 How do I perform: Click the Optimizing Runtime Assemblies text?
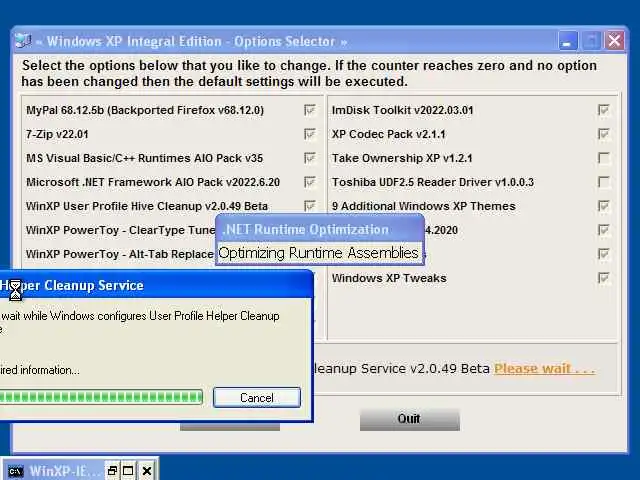click(318, 253)
